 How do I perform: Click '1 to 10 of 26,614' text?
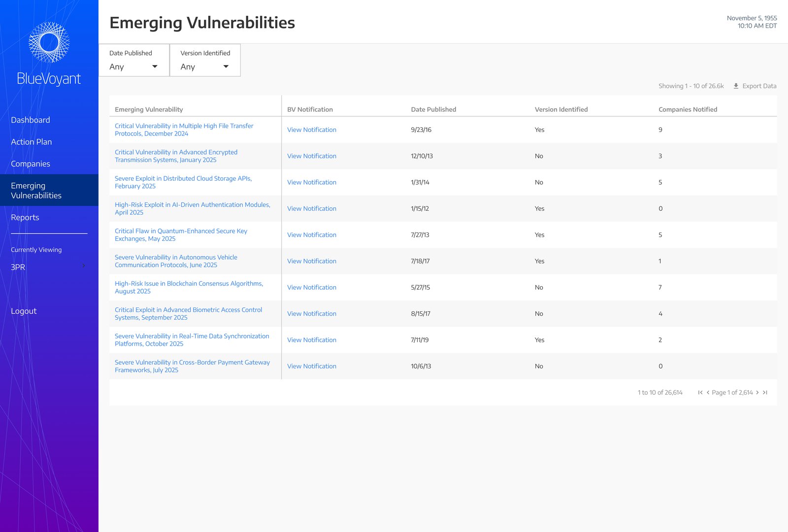point(660,393)
